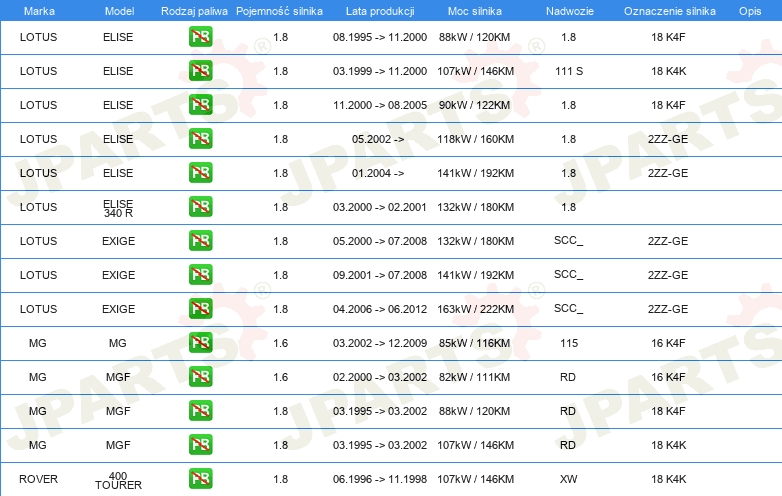Click the Oznaczenie silnika column header
The image size is (782, 496).
coord(669,11)
